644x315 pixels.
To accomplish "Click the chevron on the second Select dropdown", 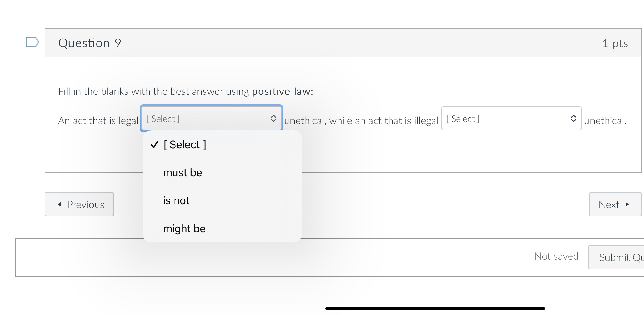I will pyautogui.click(x=574, y=119).
